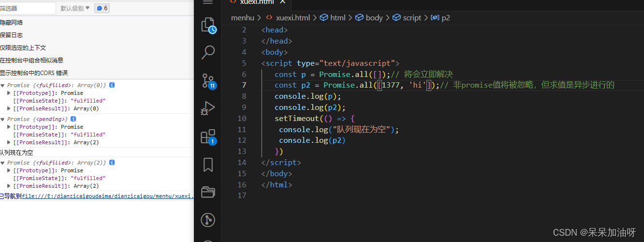This screenshot has height=242, width=644.
Task: Click the <script type="text/javascript"> tag line
Action: [330, 63]
